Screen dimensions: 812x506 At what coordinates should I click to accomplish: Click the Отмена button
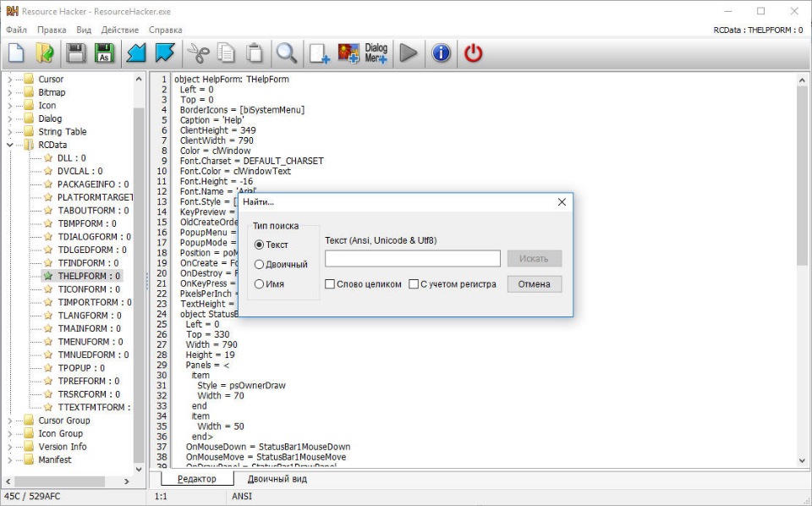tap(534, 283)
